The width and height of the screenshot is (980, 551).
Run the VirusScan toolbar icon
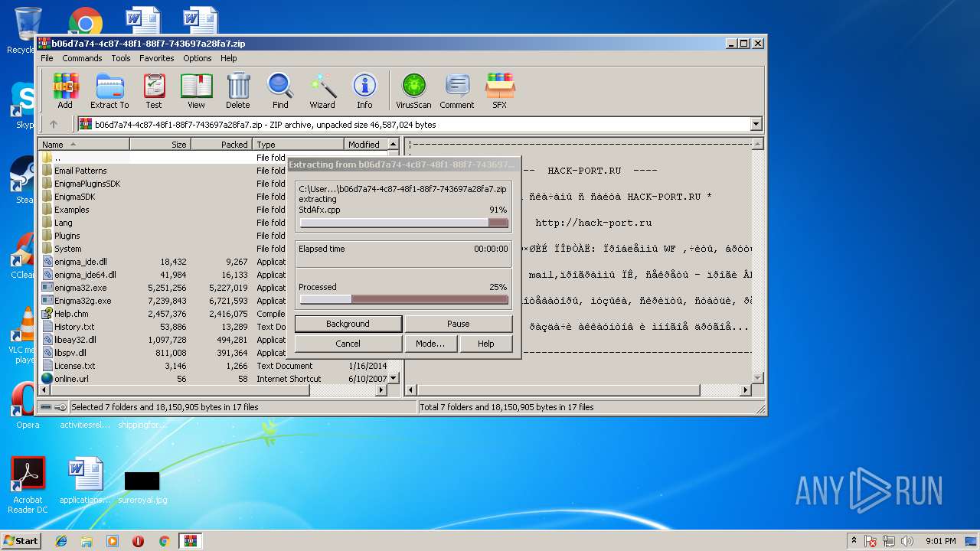point(413,91)
